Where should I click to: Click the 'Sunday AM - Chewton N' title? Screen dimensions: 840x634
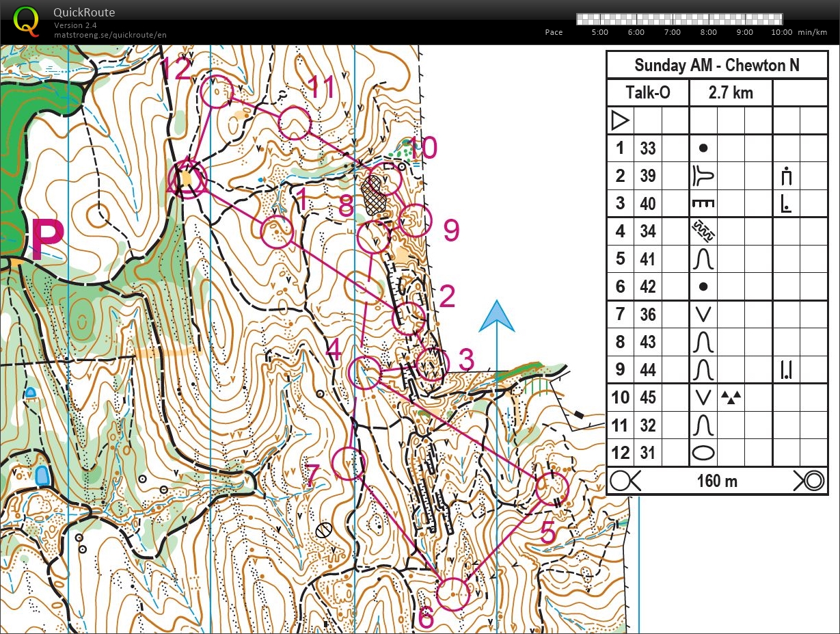(x=716, y=66)
